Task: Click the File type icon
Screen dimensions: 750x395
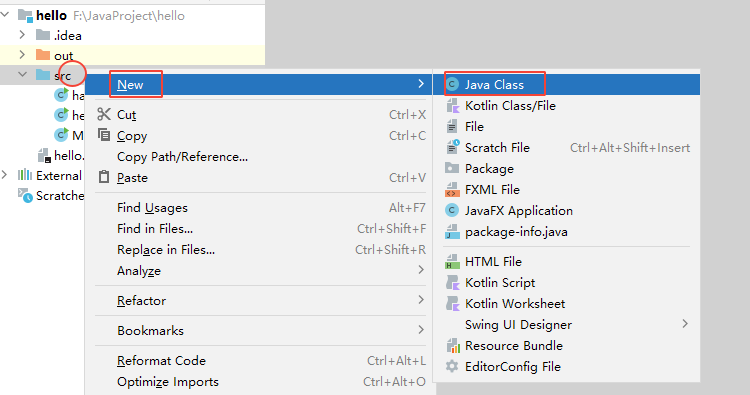Action: [x=452, y=127]
